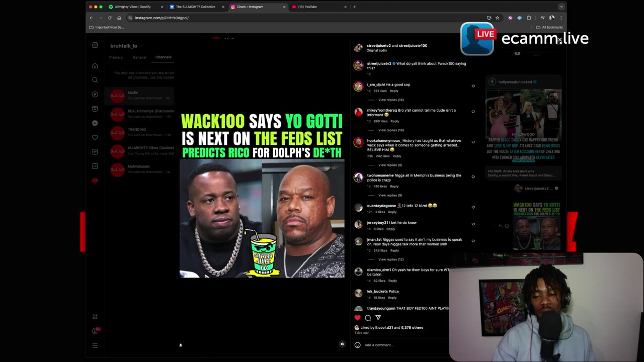Toggle video sound with speaker icon

pos(342,344)
